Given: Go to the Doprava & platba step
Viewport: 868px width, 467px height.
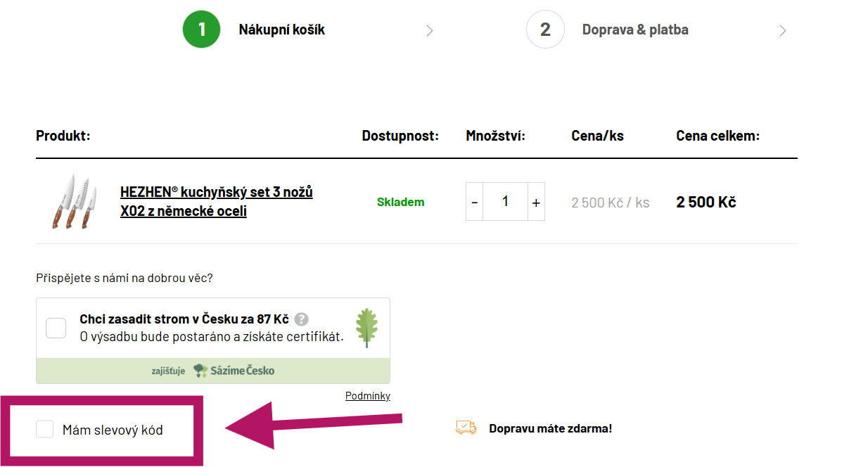Looking at the screenshot, I should pos(634,30).
